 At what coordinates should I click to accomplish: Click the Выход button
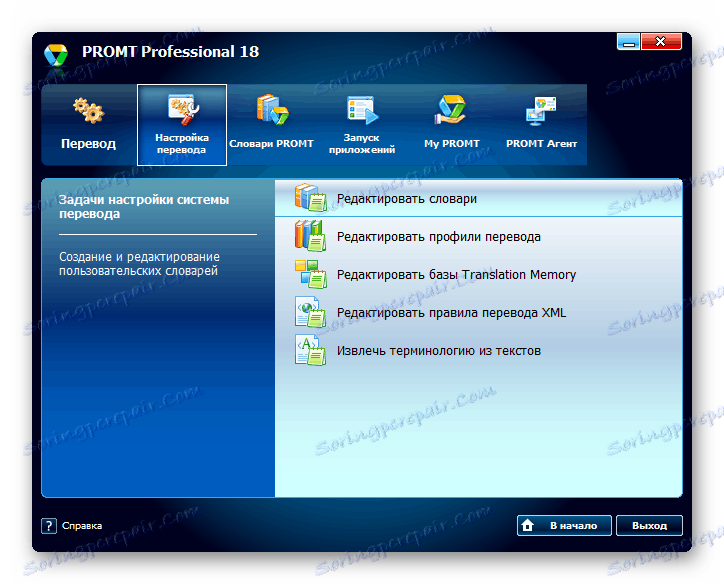tap(649, 525)
